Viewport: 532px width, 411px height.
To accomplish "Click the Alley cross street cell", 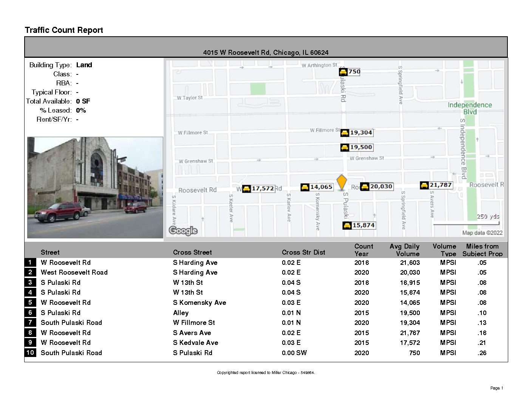I will pos(181,313).
